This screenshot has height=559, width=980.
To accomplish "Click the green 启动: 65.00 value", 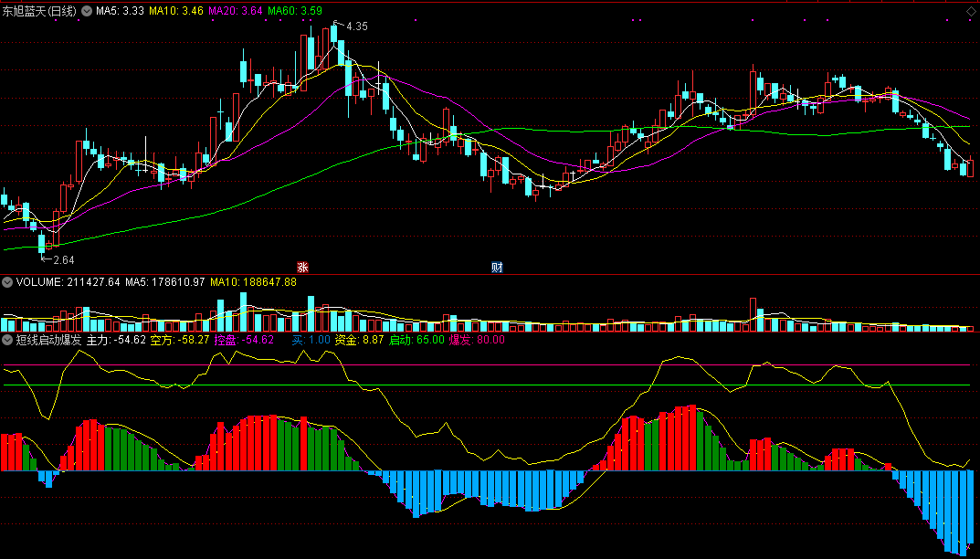I will [416, 340].
